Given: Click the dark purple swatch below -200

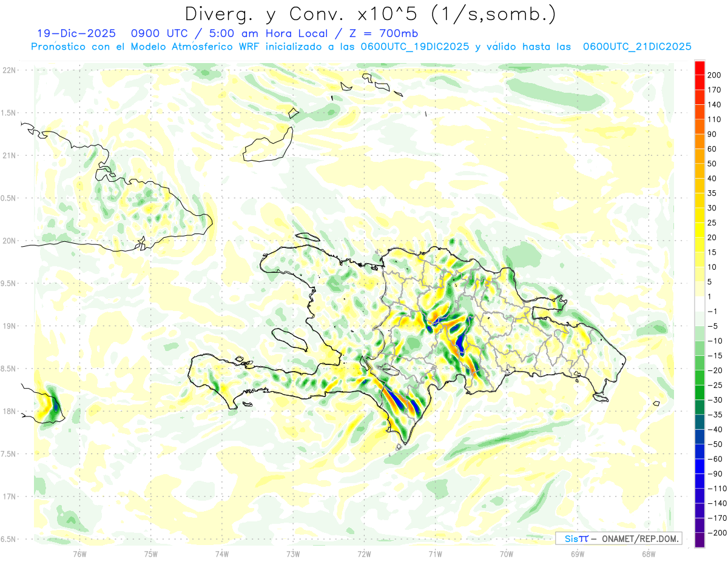Looking at the screenshot, I should point(699,540).
